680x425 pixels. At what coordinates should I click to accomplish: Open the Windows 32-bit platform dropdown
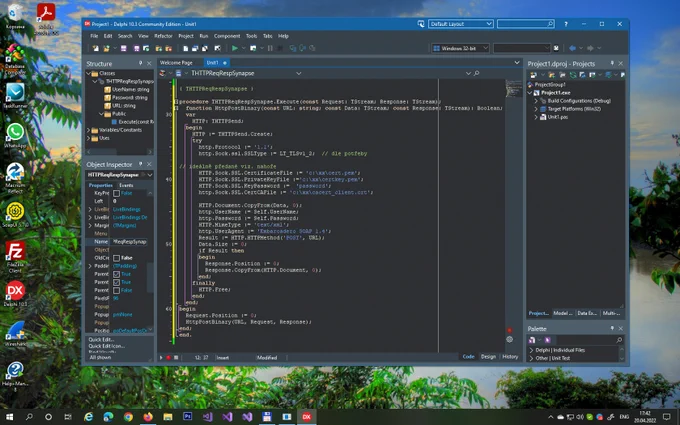[x=461, y=48]
